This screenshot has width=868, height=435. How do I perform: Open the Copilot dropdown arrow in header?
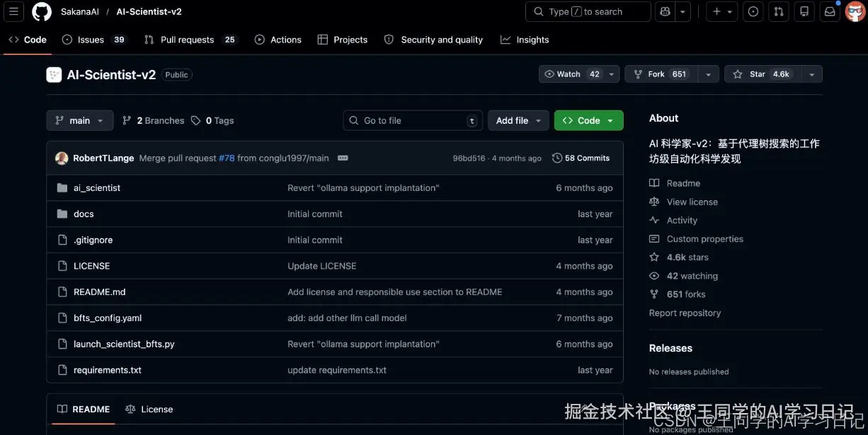(x=683, y=11)
